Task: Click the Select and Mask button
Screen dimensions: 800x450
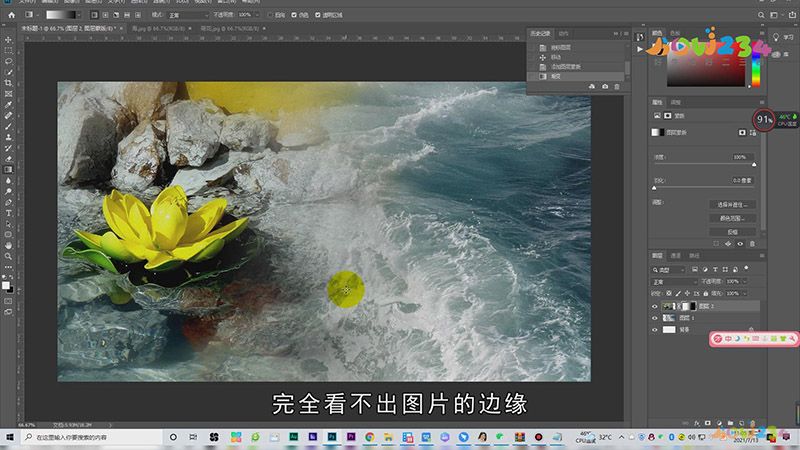Action: 732,205
